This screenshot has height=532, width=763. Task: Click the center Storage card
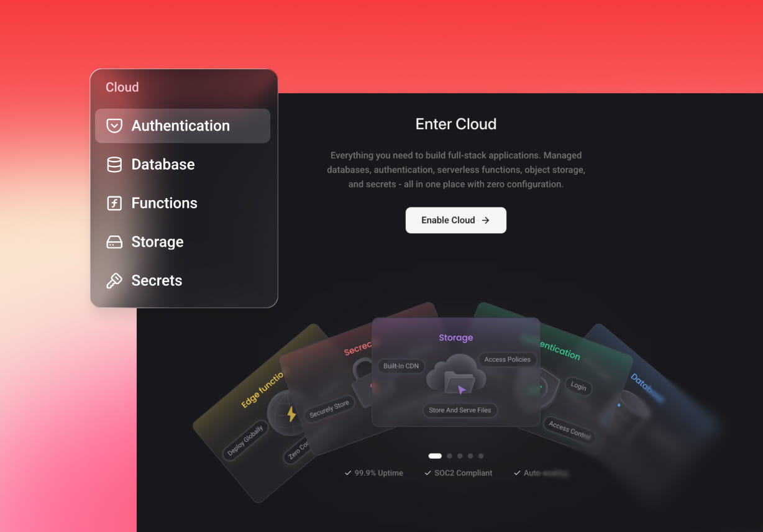pos(456,372)
